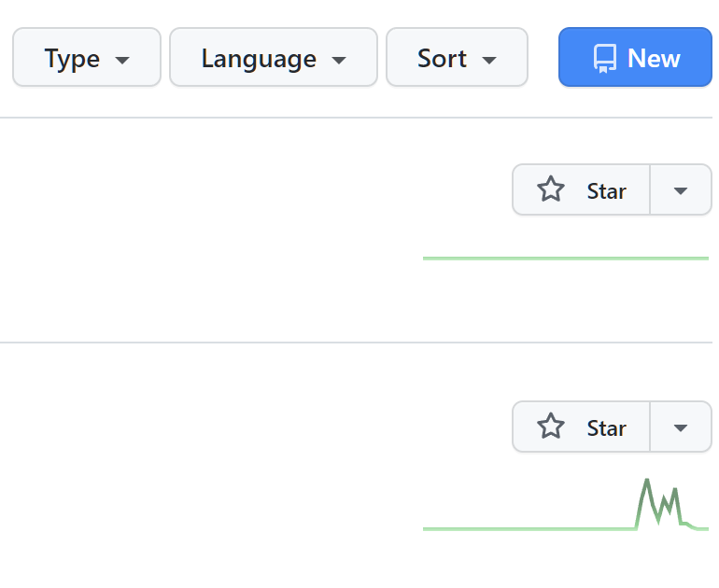Open the Type filter dropdown
The height and width of the screenshot is (588, 719).
tap(87, 57)
